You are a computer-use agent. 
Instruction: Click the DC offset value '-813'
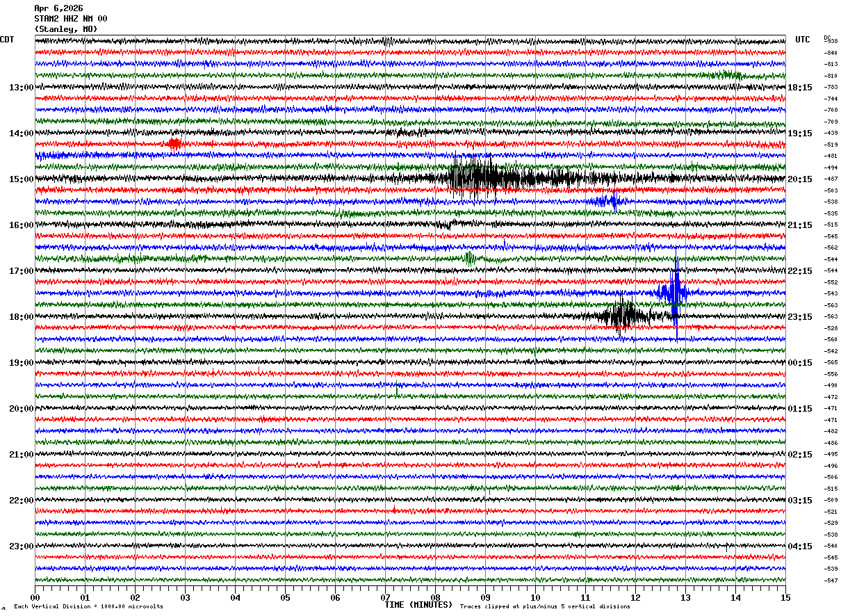[831, 65]
